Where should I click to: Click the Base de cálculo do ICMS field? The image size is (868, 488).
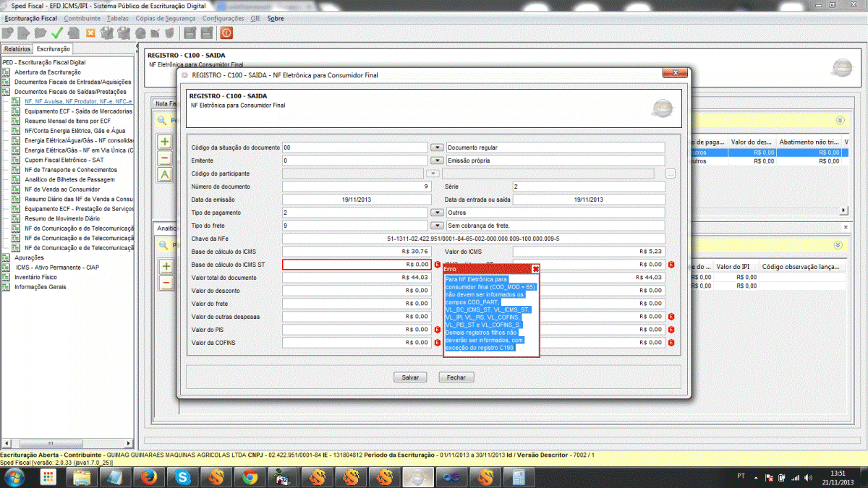[x=357, y=252]
